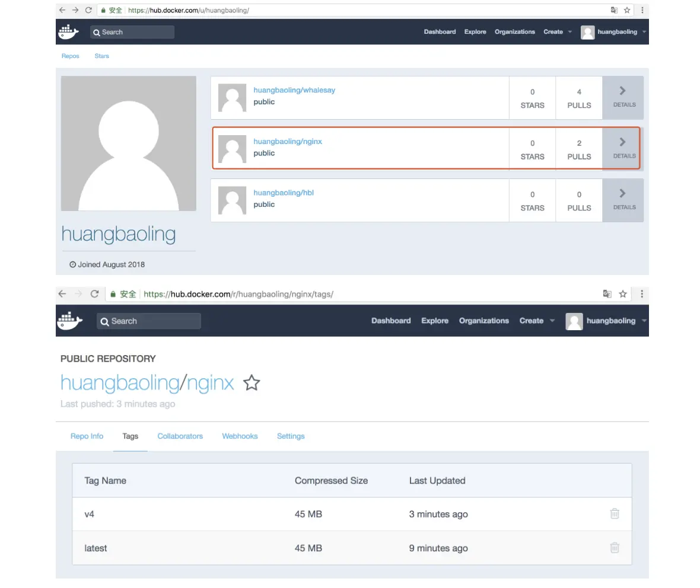Open Explore in the top navbar

pyautogui.click(x=475, y=31)
